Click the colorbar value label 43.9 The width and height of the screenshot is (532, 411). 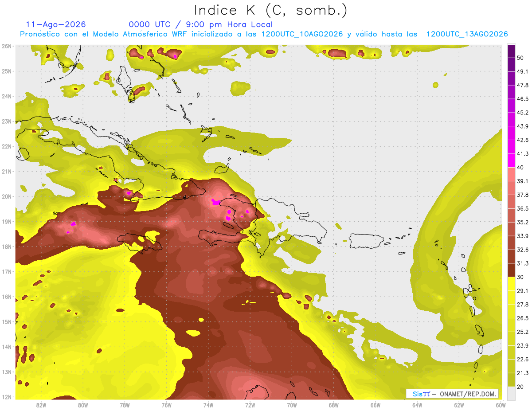point(522,126)
